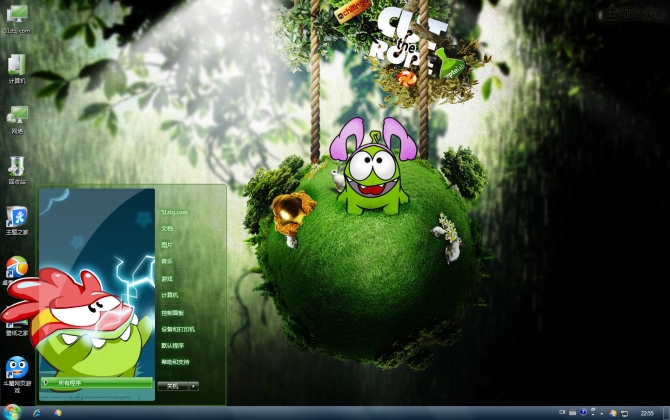Open the pinned colorful browser on taskbar
Image resolution: width=670 pixels, height=420 pixels.
click(58, 413)
